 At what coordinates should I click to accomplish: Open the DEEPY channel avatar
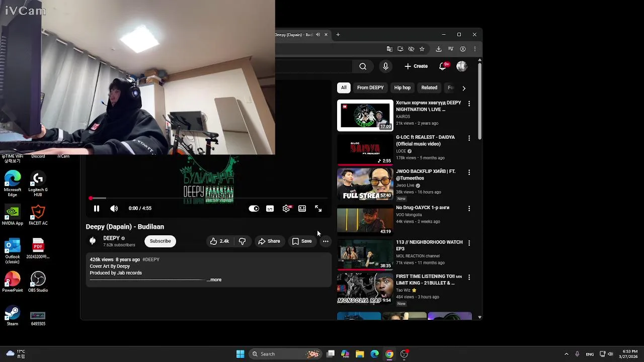pyautogui.click(x=93, y=241)
